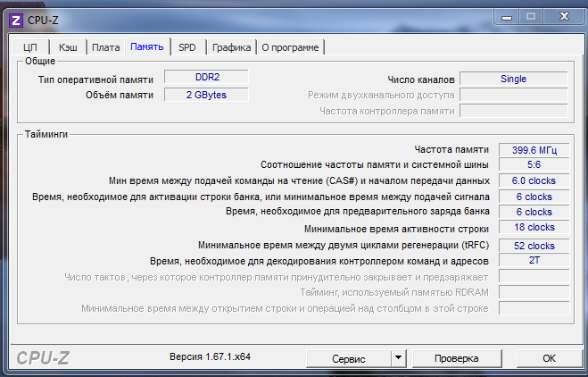
Task: Click the 5:6 ratio value
Action: click(x=534, y=164)
